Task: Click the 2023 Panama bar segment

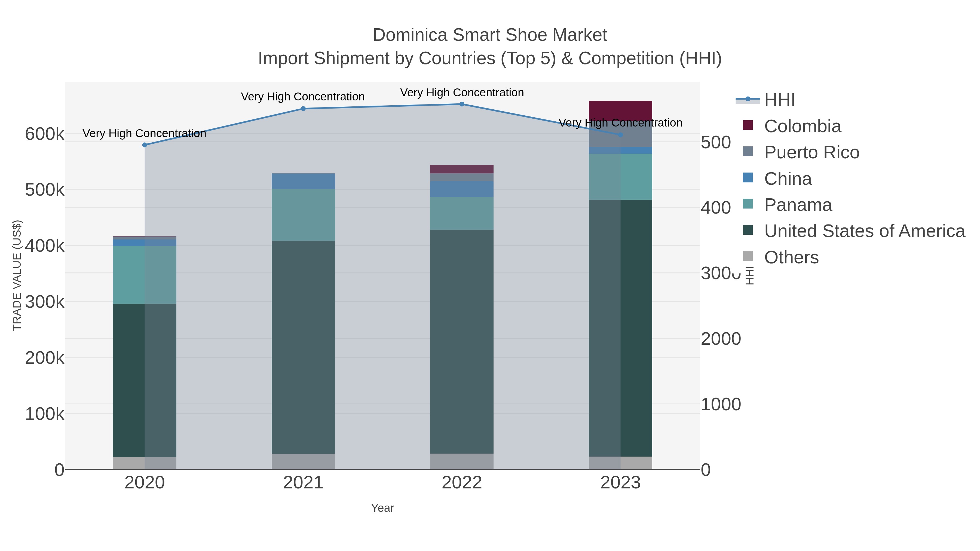Action: [620, 177]
